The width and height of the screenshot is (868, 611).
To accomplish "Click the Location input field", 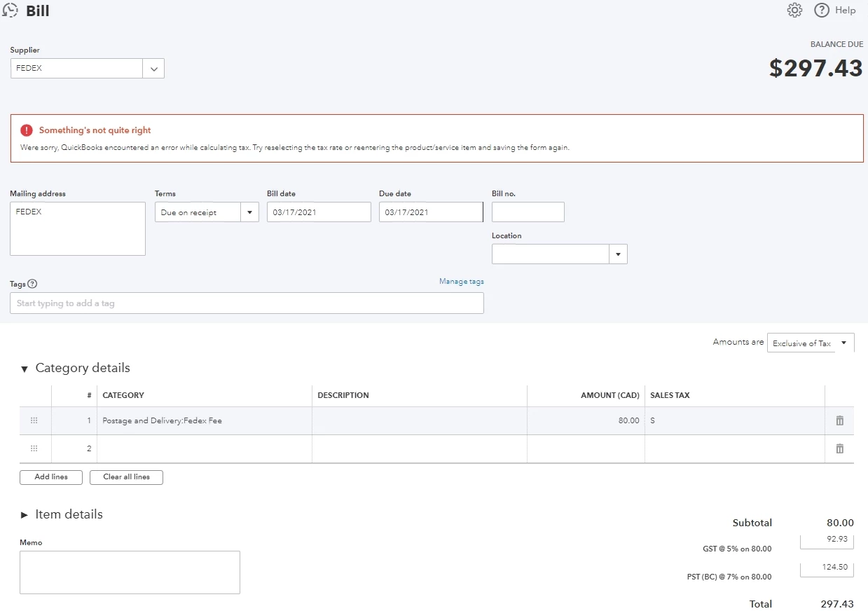I will [550, 254].
